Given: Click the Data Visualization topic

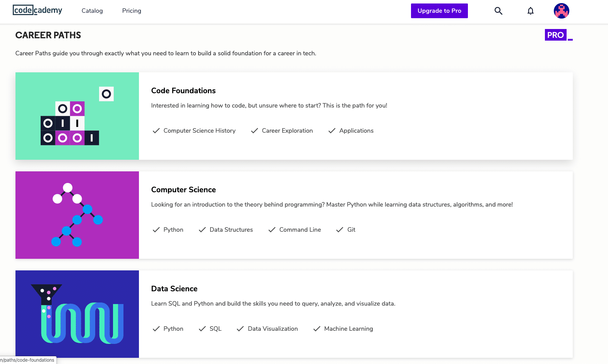Looking at the screenshot, I should pyautogui.click(x=273, y=329).
